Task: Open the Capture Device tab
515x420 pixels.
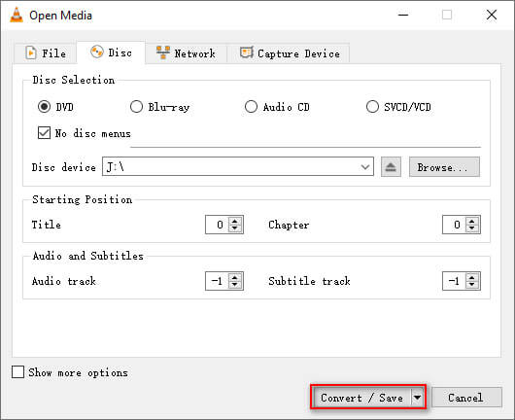Action: pyautogui.click(x=290, y=52)
